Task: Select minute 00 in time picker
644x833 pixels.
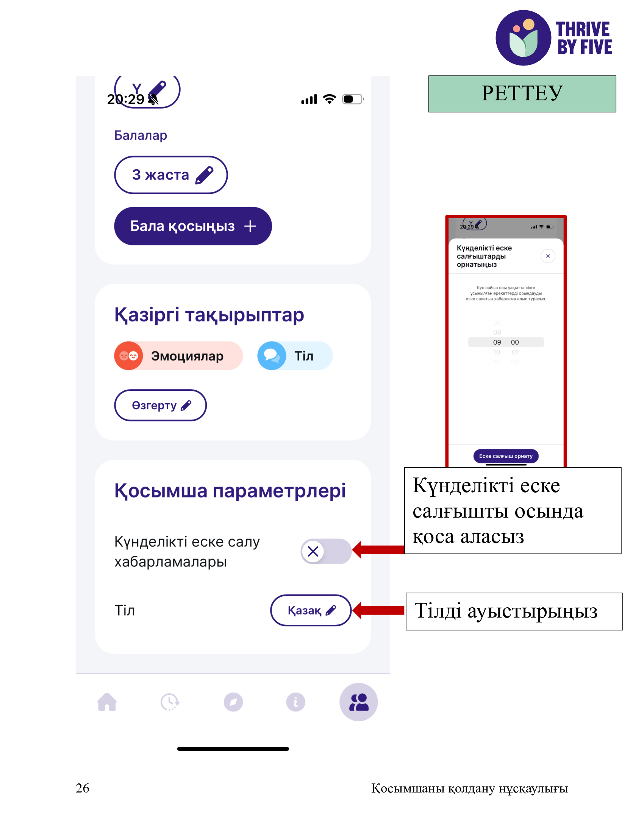Action: point(515,342)
